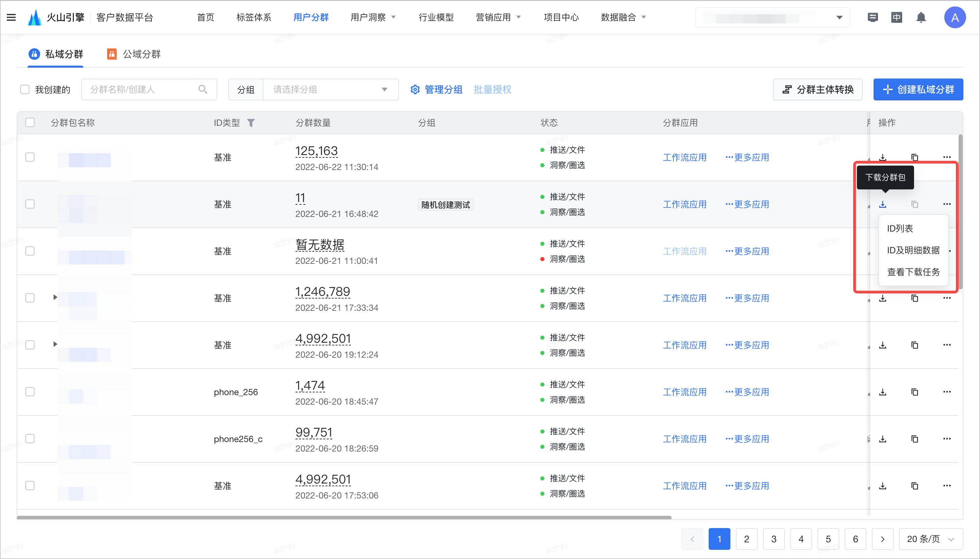980x559 pixels.
Task: Open the 20 条/页 page size dropdown
Action: (x=930, y=539)
